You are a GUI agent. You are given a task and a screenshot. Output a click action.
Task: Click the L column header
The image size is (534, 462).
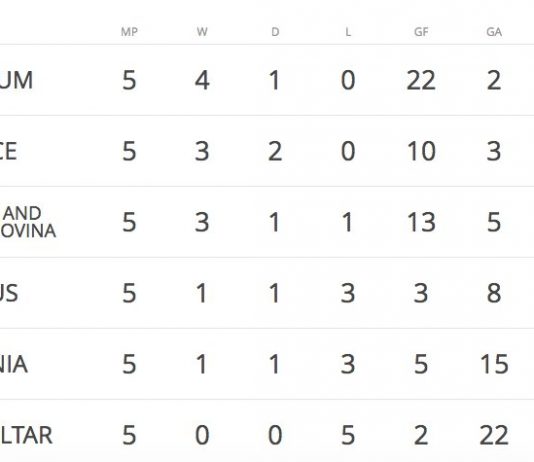point(348,32)
